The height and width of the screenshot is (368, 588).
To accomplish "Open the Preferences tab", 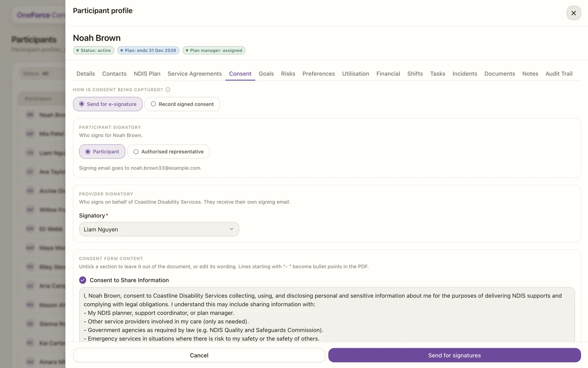I will tap(319, 74).
